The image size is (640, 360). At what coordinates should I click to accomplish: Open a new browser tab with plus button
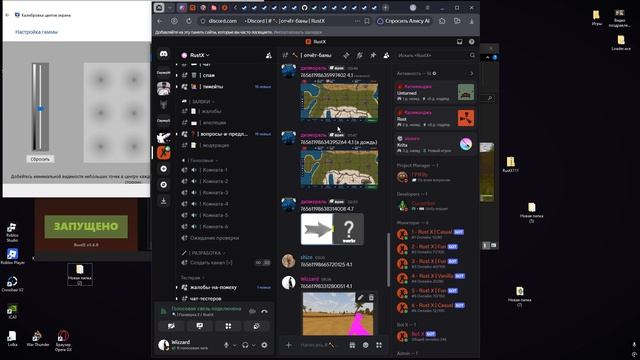[385, 7]
